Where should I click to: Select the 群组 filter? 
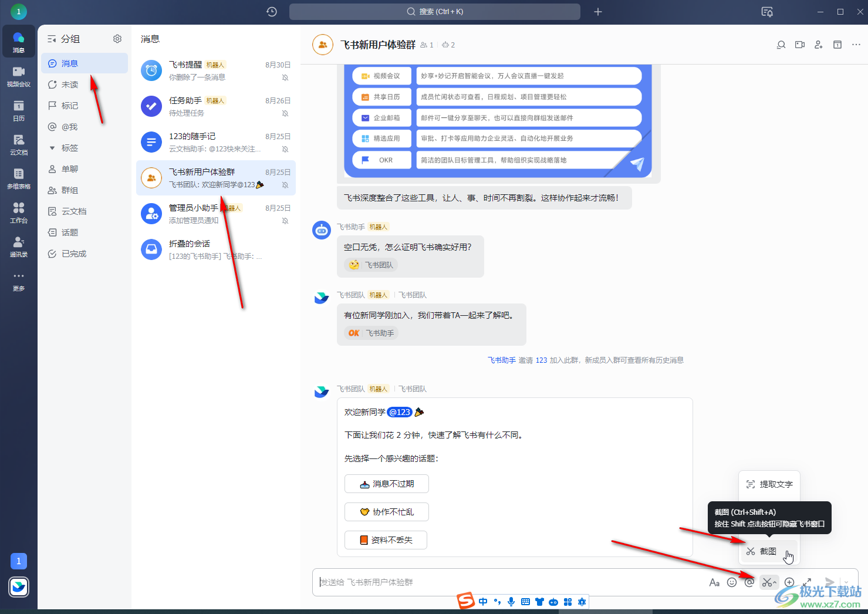(x=85, y=190)
